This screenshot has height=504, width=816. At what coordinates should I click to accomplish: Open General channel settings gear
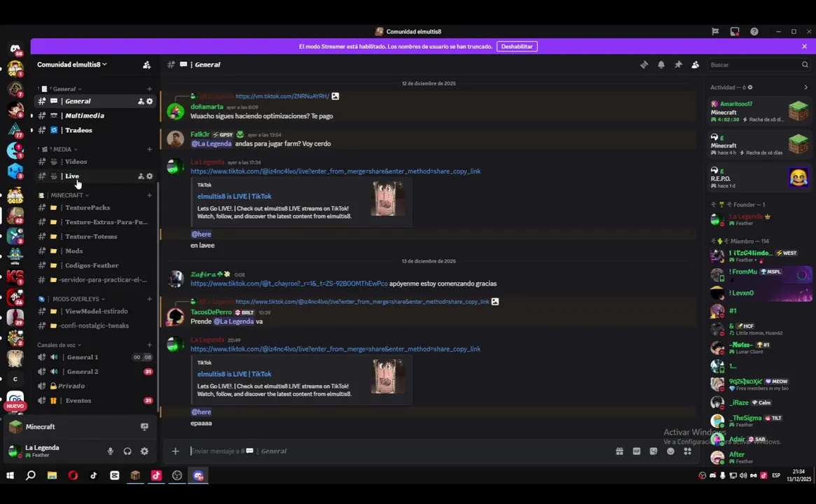tap(150, 101)
